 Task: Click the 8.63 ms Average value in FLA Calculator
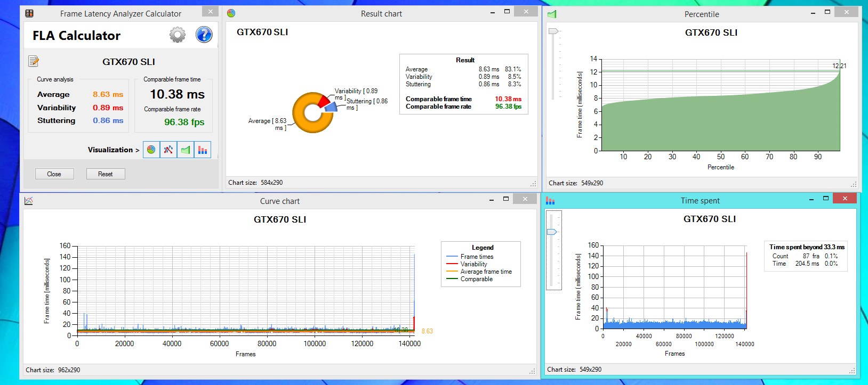tap(108, 94)
